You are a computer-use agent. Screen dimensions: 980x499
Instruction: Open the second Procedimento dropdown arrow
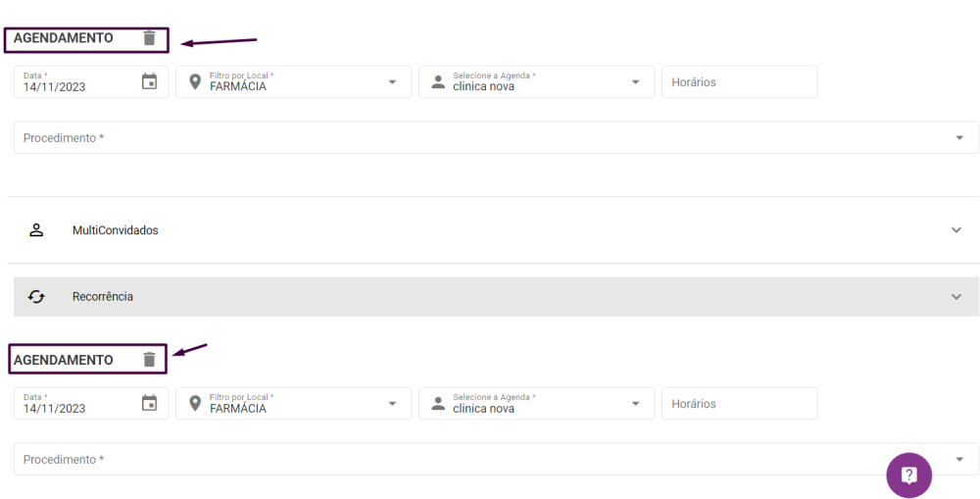(x=958, y=459)
